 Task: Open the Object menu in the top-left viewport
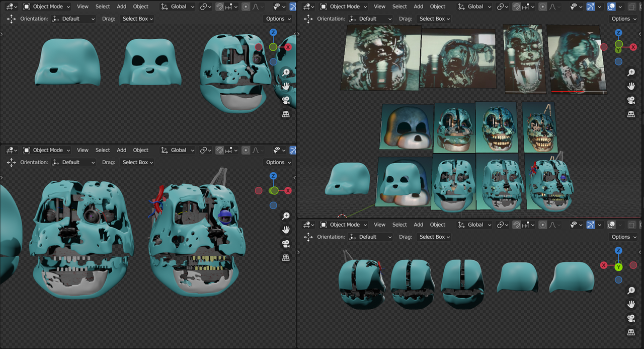pyautogui.click(x=141, y=7)
